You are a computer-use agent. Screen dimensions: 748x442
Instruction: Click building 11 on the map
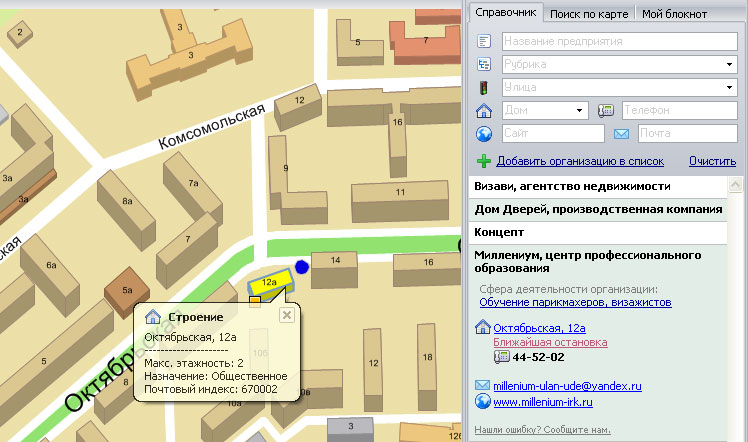[x=400, y=201]
